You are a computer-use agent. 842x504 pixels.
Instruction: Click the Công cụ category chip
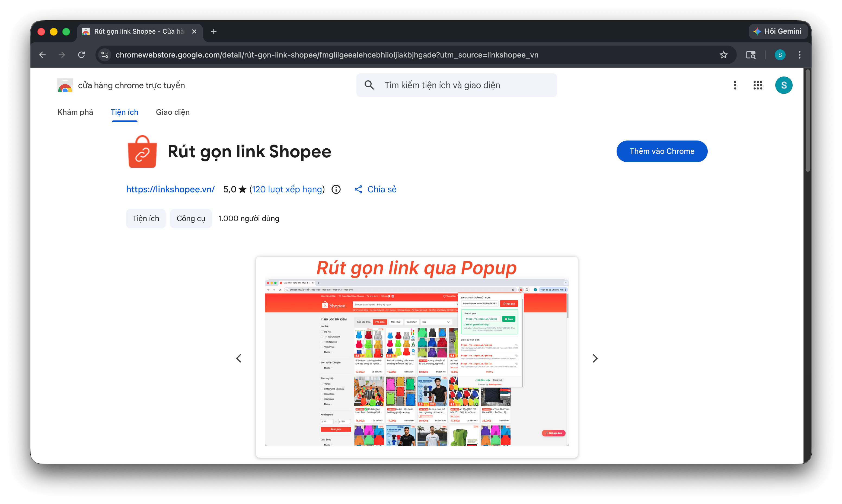click(x=191, y=218)
